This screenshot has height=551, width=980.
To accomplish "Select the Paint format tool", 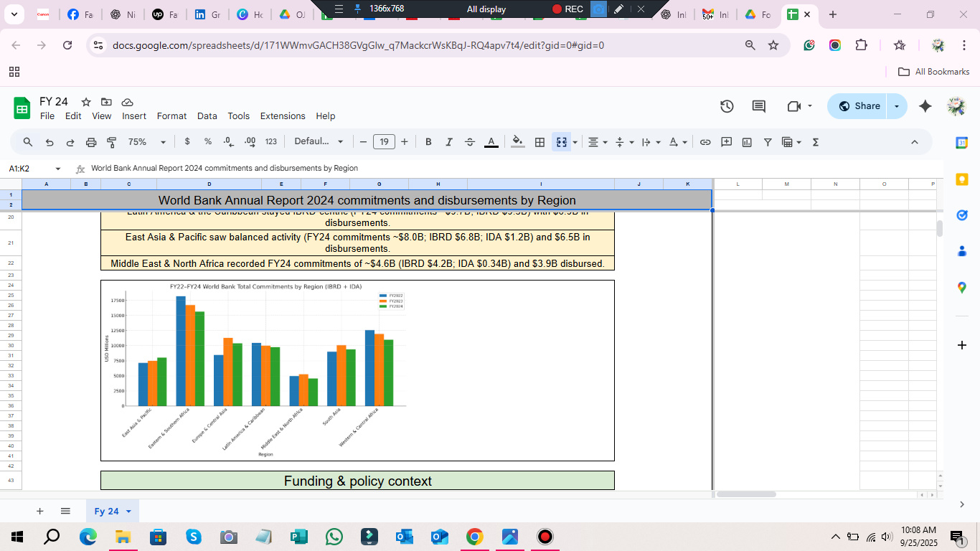I will [x=111, y=142].
